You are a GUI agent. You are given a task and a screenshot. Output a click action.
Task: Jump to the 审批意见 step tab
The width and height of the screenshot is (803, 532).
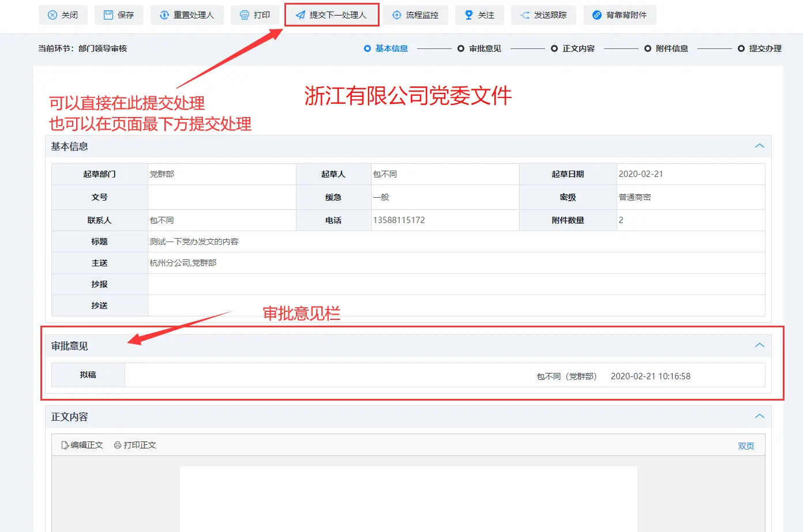pos(485,48)
